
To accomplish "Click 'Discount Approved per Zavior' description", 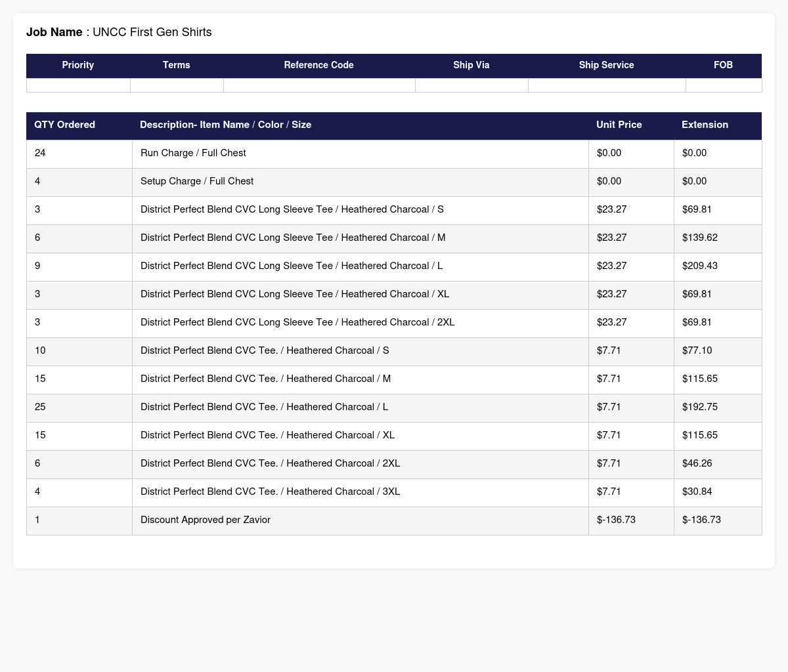I will (x=206, y=520).
